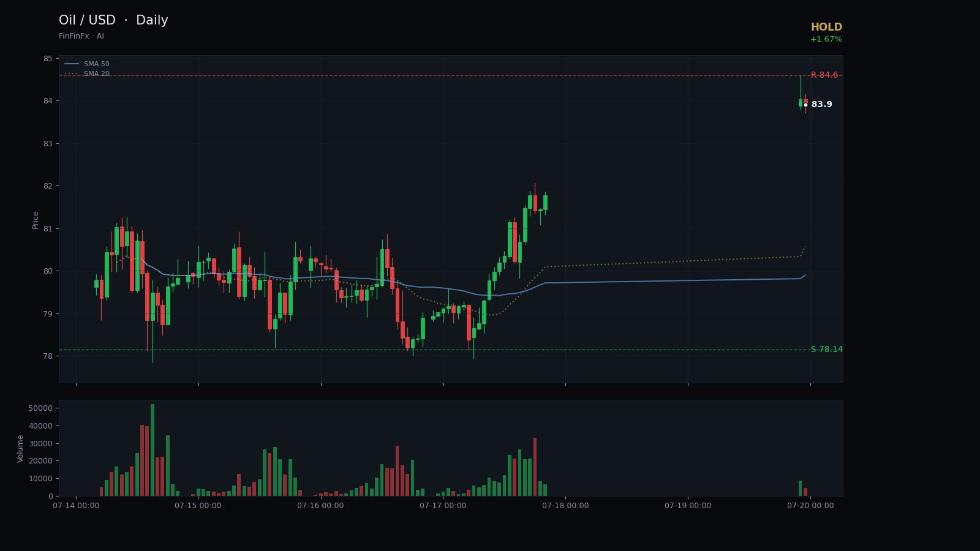
Task: Click the 07-19 00:00 date label
Action: [x=688, y=506]
